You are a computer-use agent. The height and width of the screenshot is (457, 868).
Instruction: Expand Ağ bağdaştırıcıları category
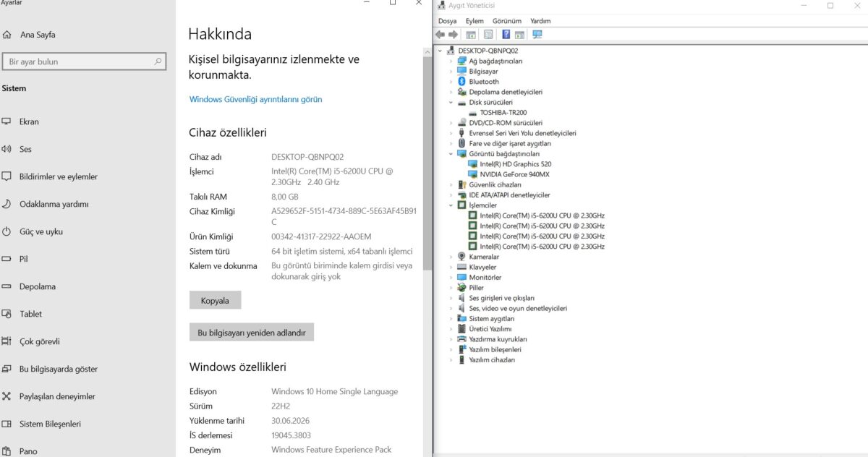click(451, 61)
